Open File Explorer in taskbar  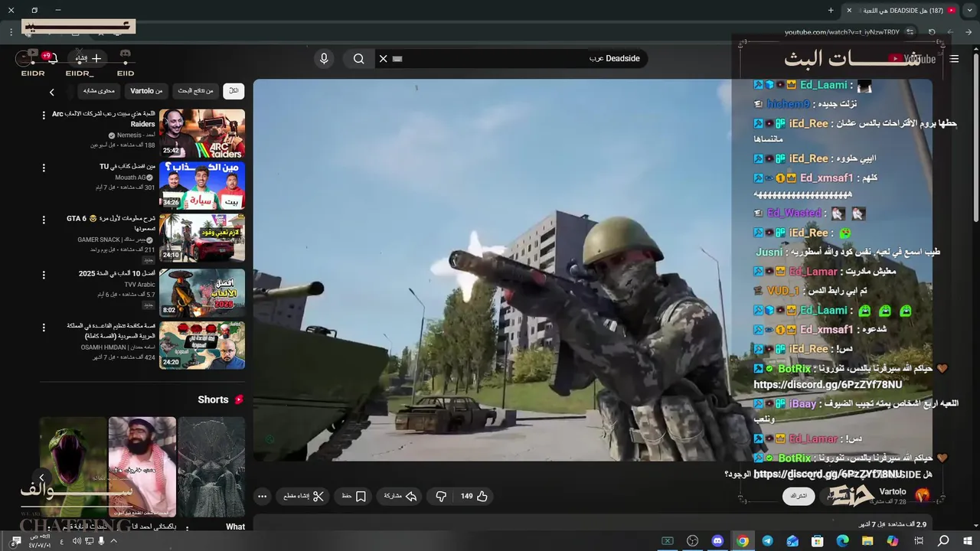[867, 541]
